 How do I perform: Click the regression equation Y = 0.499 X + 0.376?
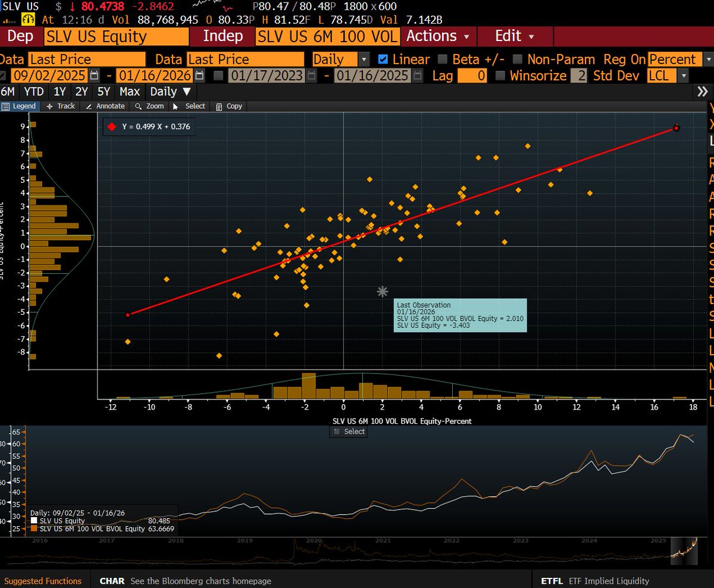coord(156,127)
